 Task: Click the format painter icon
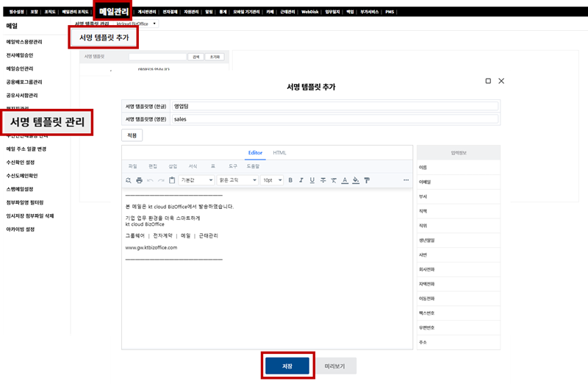367,180
